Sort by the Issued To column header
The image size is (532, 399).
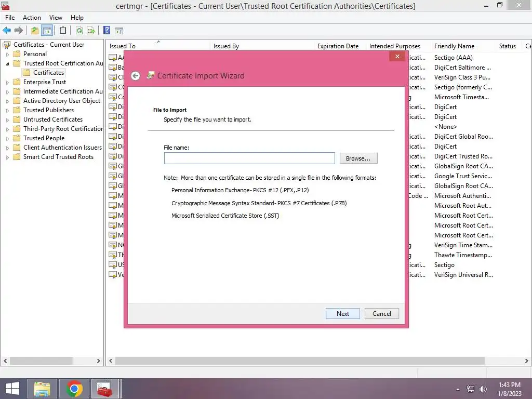click(x=158, y=46)
